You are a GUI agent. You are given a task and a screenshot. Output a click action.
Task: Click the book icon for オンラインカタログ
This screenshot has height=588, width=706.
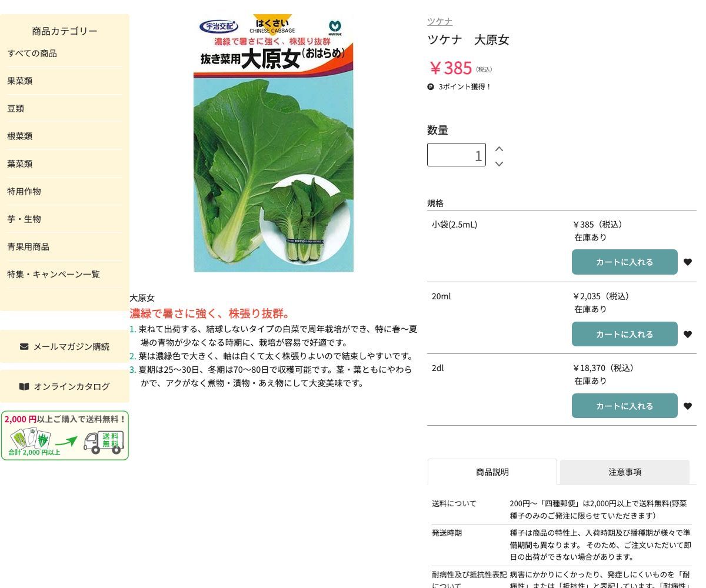(24, 386)
